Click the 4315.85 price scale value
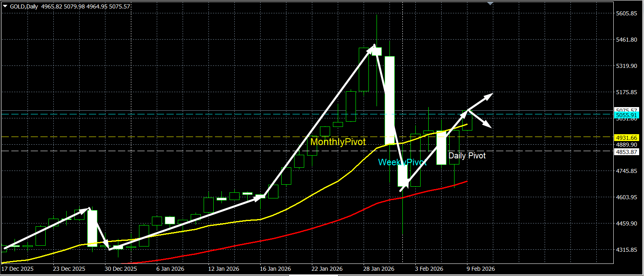 tap(627, 250)
